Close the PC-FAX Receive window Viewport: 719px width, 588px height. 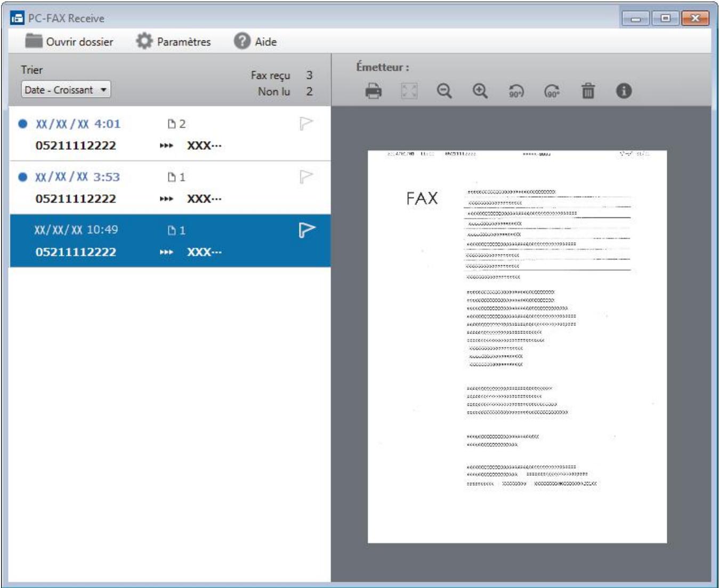tap(695, 19)
